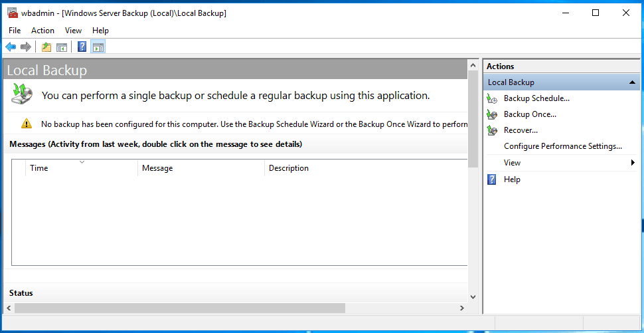Viewport: 644px width, 333px height.
Task: Click the wbadmin title bar app icon
Action: (x=13, y=13)
